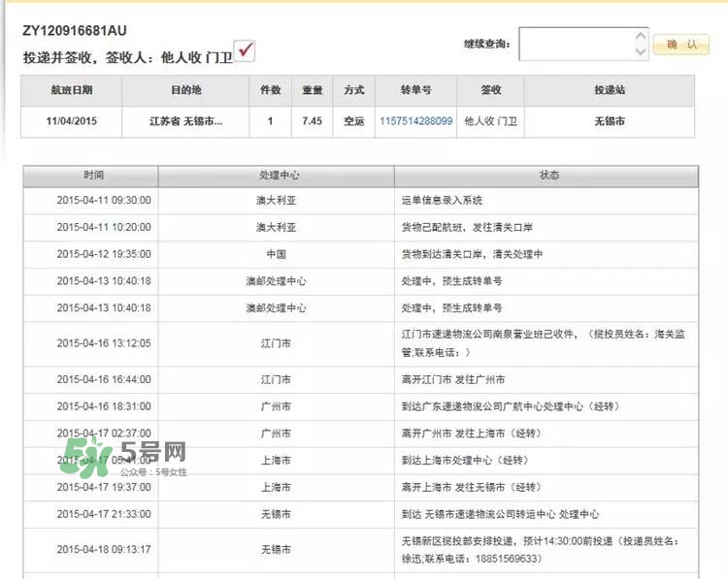The image size is (728, 579).
Task: Click the 投递站 column header
Action: 610,90
